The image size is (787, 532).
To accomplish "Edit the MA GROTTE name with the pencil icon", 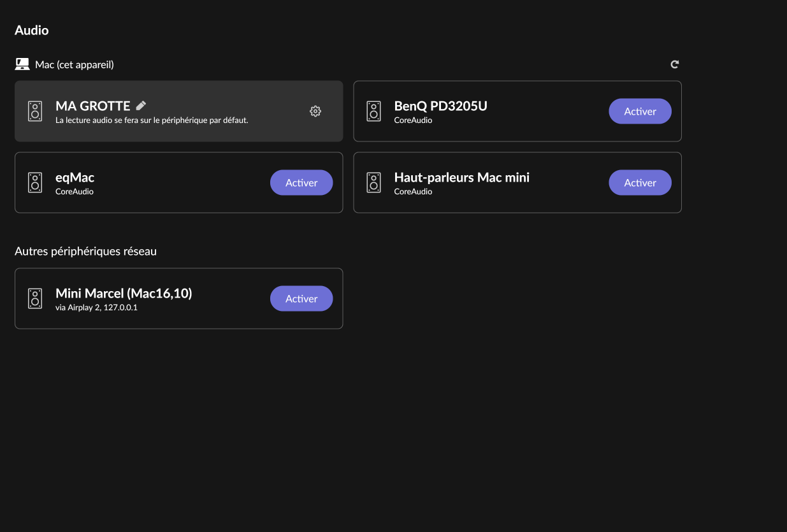I will (141, 106).
